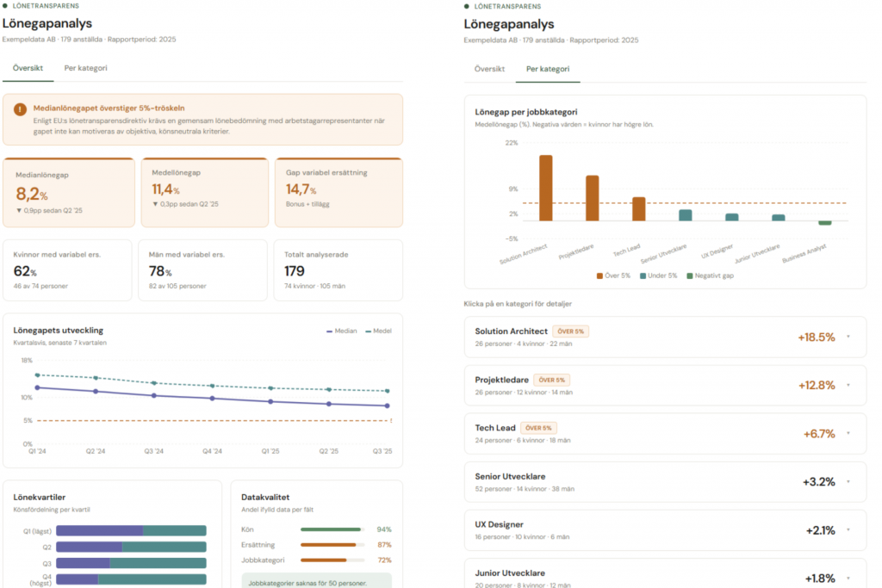This screenshot has height=588, width=882.
Task: Toggle the Medel series in line chart legend
Action: pyautogui.click(x=377, y=331)
